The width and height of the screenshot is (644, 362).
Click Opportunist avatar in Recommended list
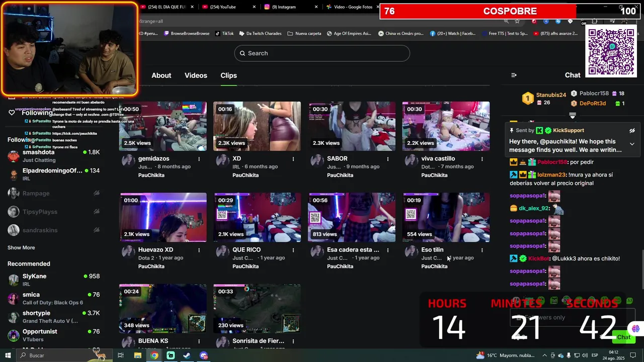(14, 335)
